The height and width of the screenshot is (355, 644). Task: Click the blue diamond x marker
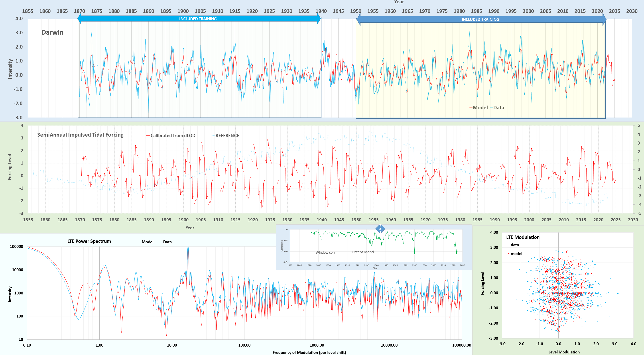pos(380,229)
